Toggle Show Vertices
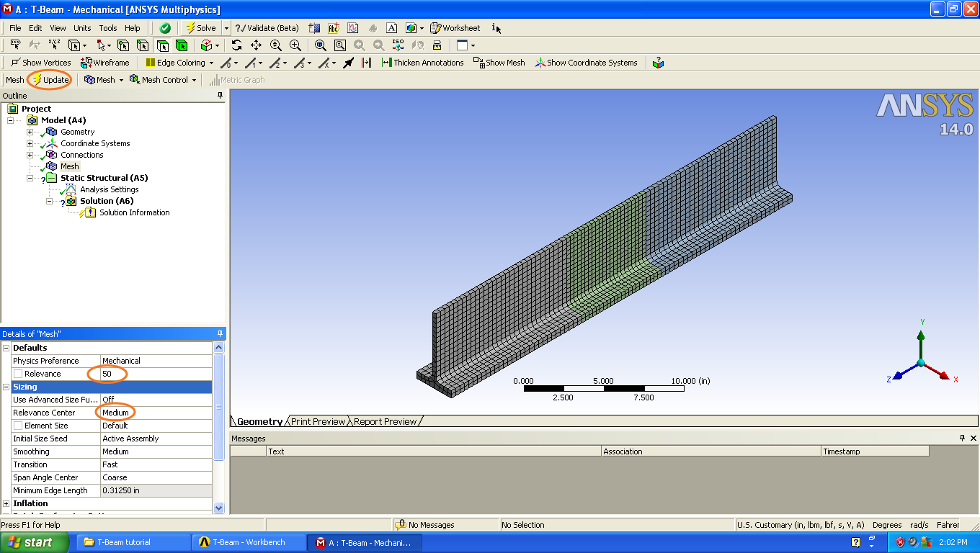This screenshot has width=980, height=553. [40, 63]
